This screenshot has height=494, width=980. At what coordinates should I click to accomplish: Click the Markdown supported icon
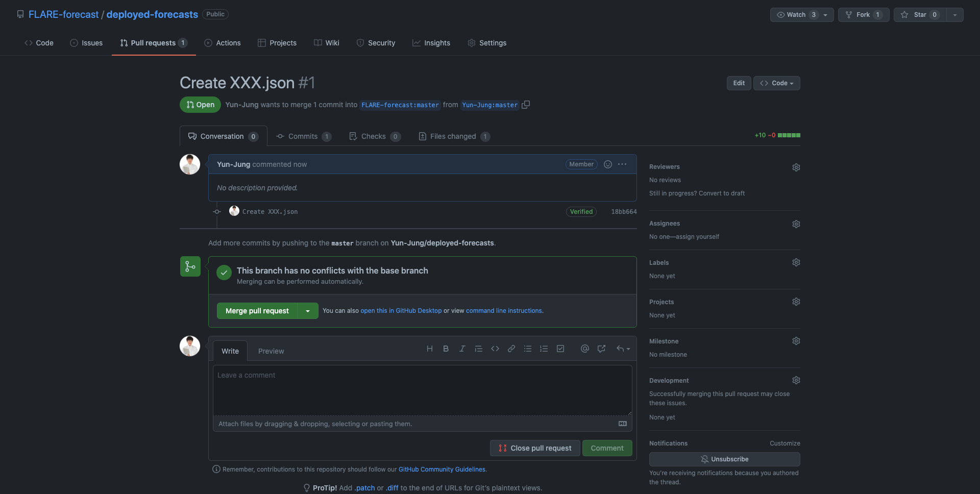pyautogui.click(x=623, y=424)
